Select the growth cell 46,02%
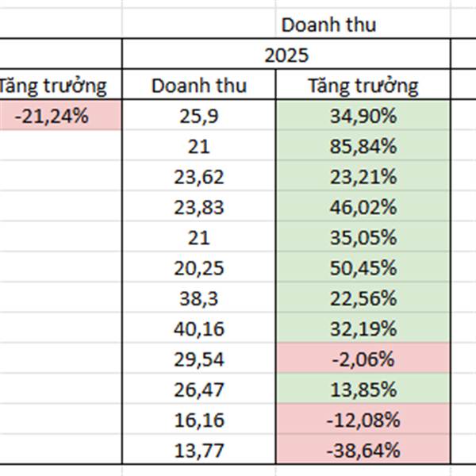Viewport: 476px width, 476px height. (363, 206)
